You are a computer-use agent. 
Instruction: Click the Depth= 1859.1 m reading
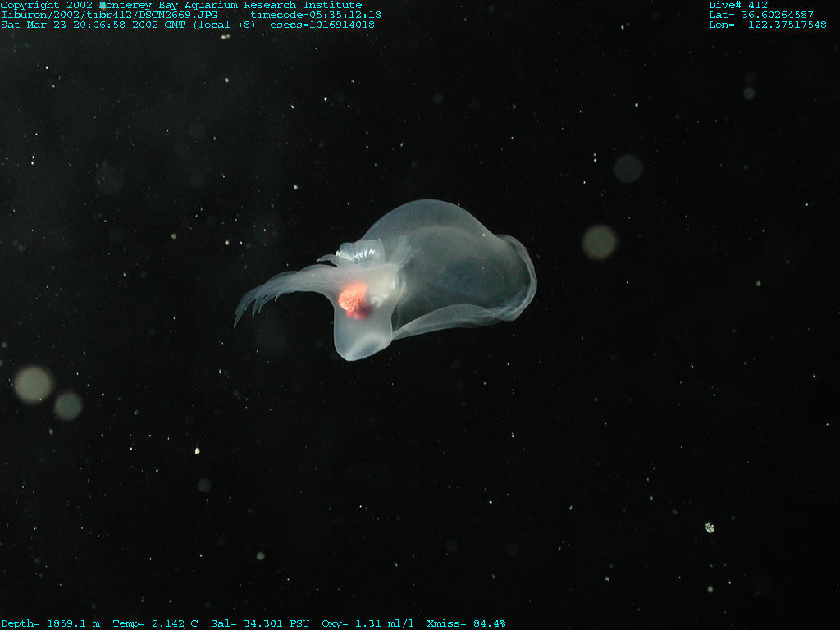click(x=50, y=623)
